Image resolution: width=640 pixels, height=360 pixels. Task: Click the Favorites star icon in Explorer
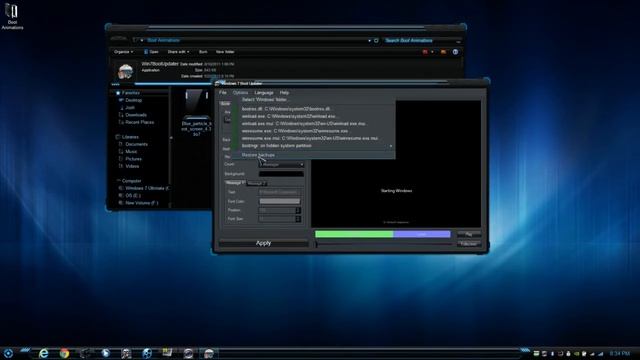pos(118,93)
